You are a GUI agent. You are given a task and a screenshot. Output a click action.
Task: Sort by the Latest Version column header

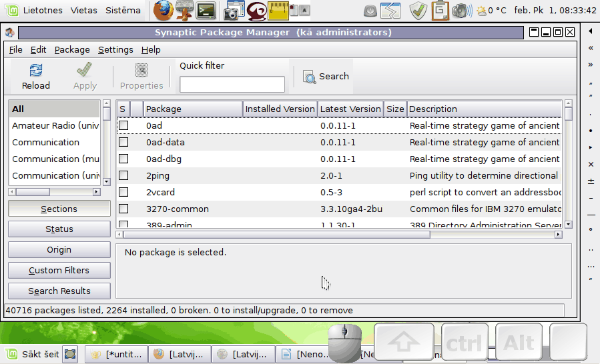(350, 109)
